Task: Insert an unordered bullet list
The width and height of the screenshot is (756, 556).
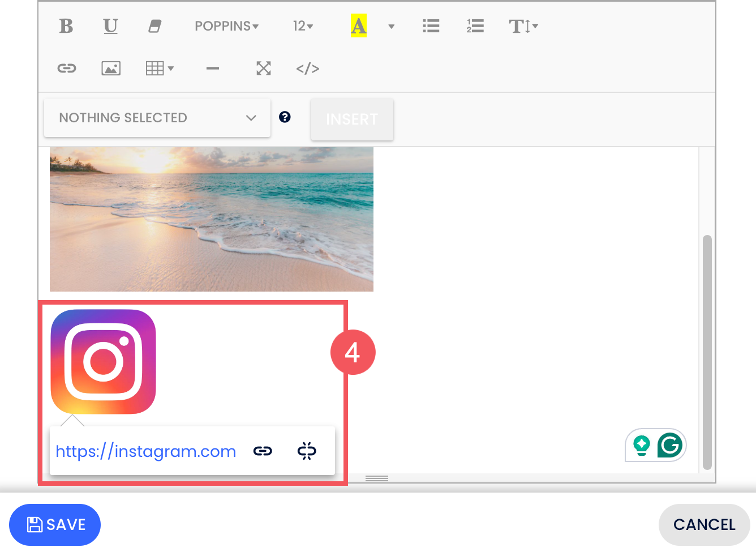Action: point(431,26)
